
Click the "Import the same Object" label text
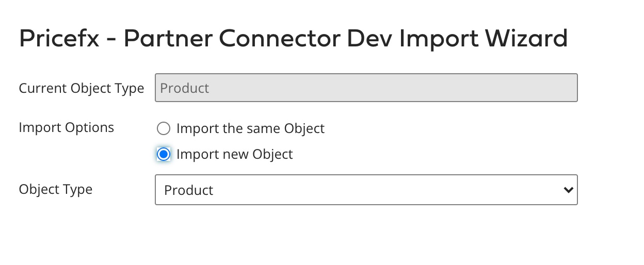[x=250, y=128]
